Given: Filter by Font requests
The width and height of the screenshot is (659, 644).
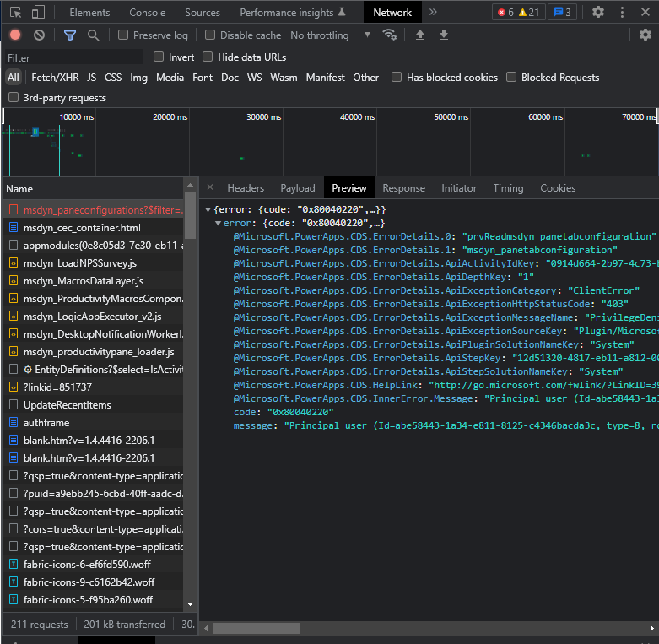Looking at the screenshot, I should 203,78.
